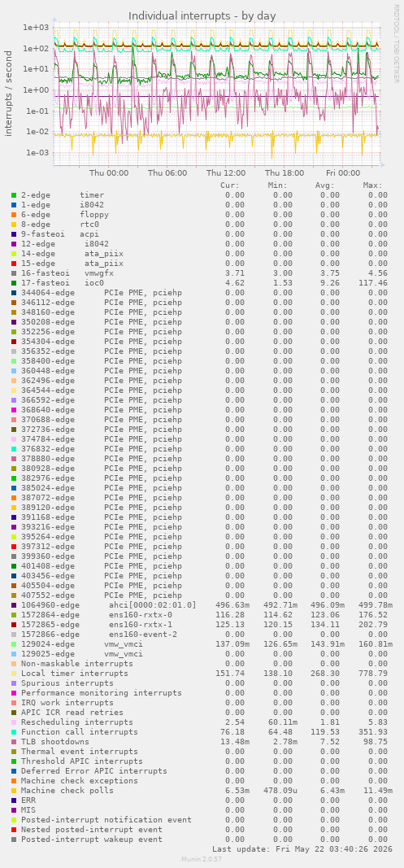Click the TLB shootdowns pink legend swatch
404x868 pixels.
[14, 742]
